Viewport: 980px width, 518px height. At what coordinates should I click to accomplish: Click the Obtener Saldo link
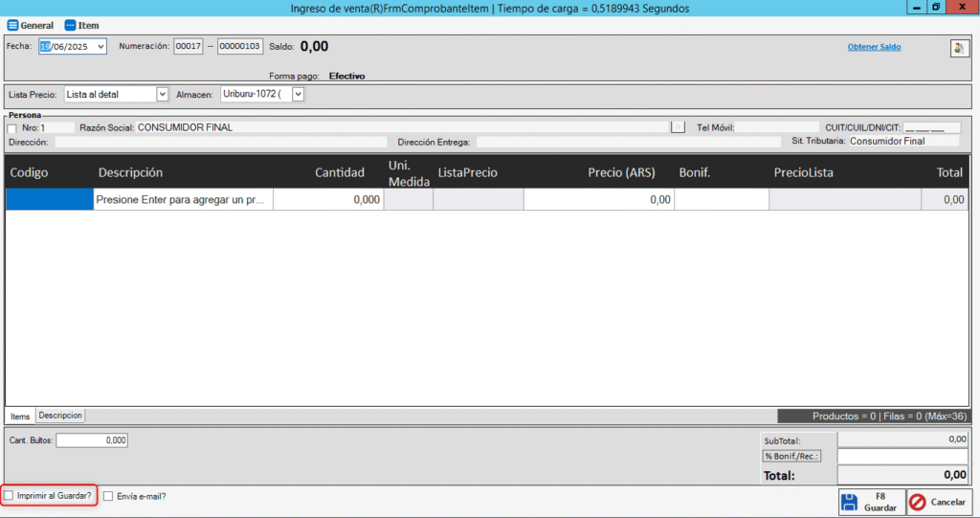tap(874, 47)
